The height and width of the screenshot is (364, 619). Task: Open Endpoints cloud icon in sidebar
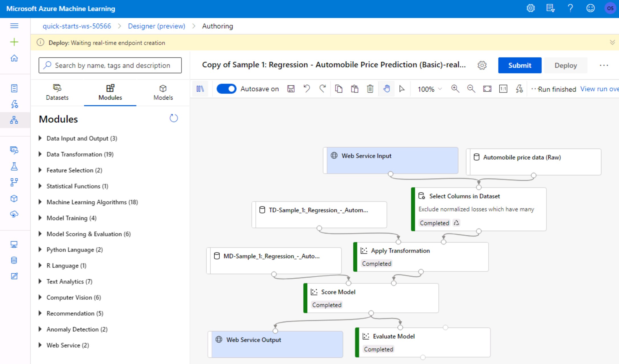[x=14, y=214]
